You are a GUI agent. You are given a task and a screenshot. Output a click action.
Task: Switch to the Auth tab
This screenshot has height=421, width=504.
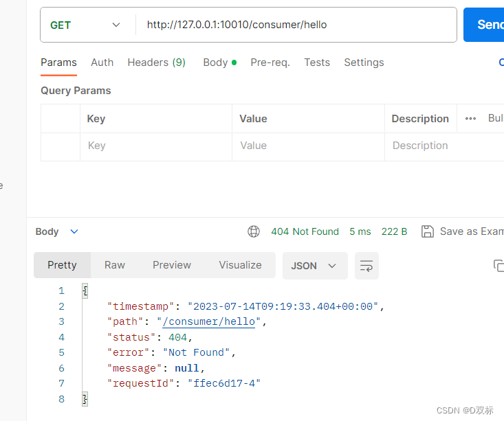coord(102,62)
